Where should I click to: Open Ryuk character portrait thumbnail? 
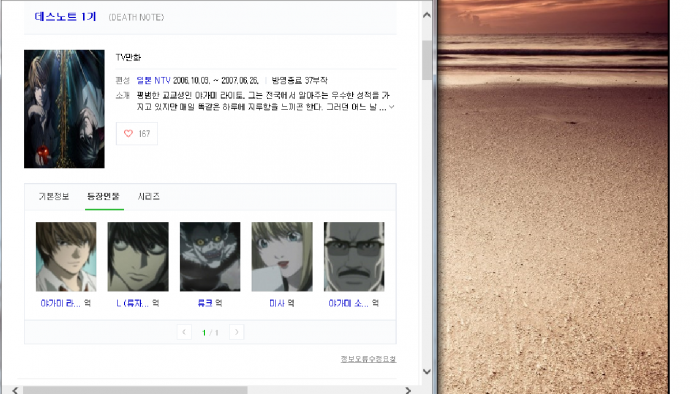(x=210, y=257)
